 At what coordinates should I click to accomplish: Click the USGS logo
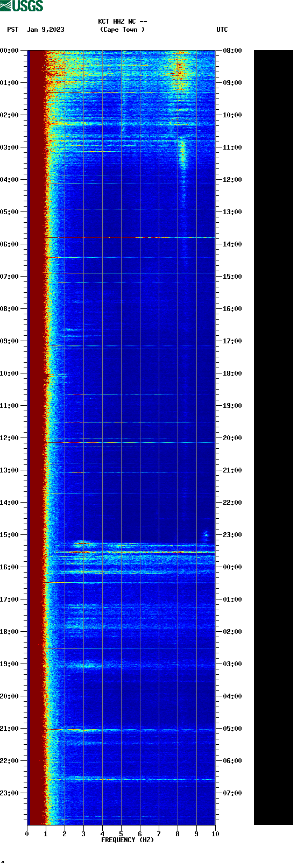pos(22,6)
